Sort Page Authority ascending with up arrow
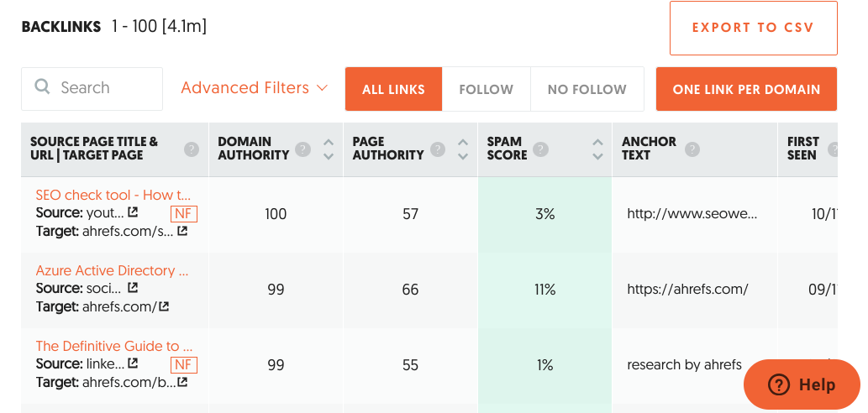This screenshot has width=868, height=413. tap(463, 142)
